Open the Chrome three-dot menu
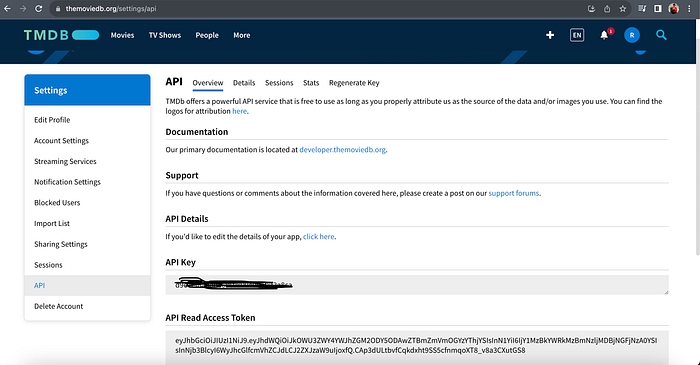 coord(689,8)
